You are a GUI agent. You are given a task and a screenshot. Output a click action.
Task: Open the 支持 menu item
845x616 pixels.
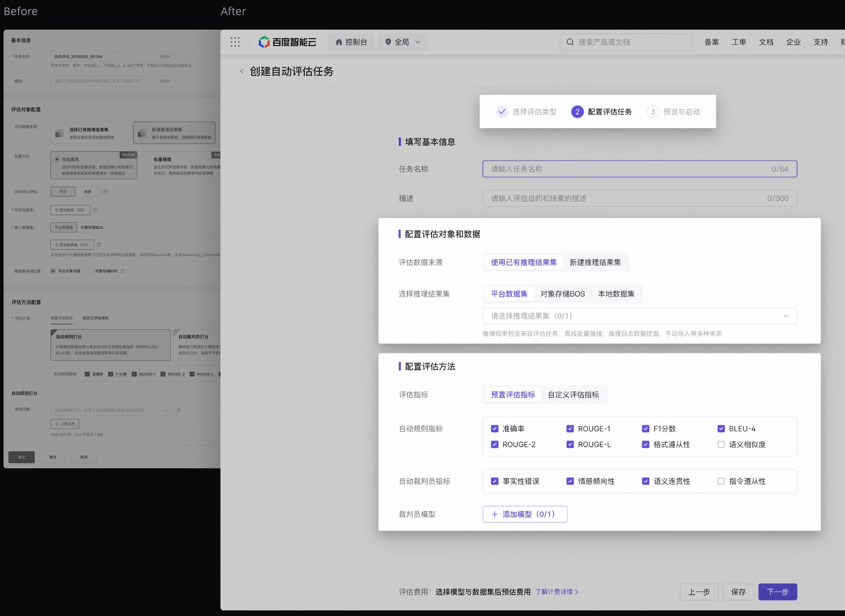click(x=821, y=42)
